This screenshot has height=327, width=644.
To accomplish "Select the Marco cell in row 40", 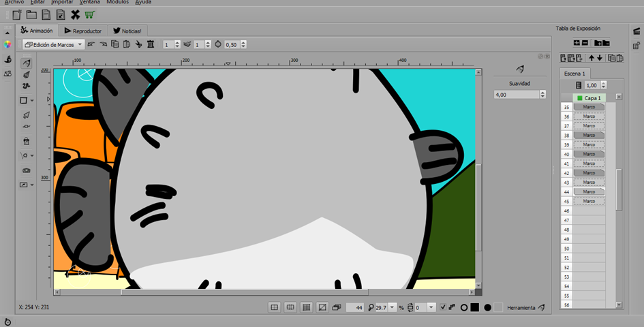I will tap(589, 154).
